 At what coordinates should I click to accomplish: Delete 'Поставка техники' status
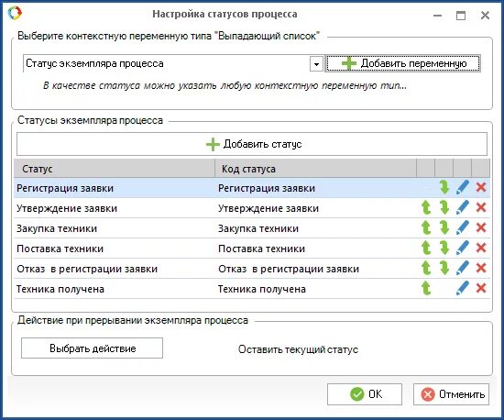tap(481, 249)
